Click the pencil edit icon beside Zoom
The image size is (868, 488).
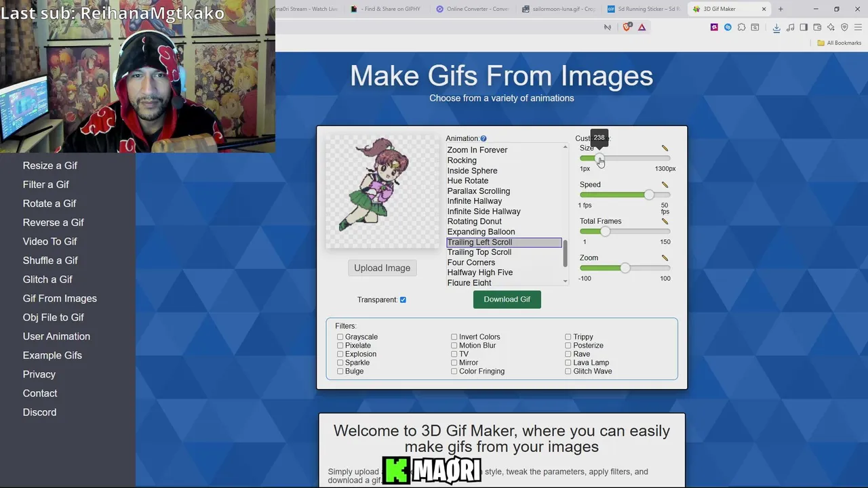(x=665, y=258)
